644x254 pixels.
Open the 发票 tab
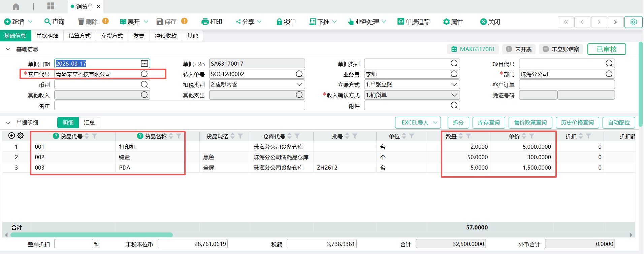(x=139, y=36)
